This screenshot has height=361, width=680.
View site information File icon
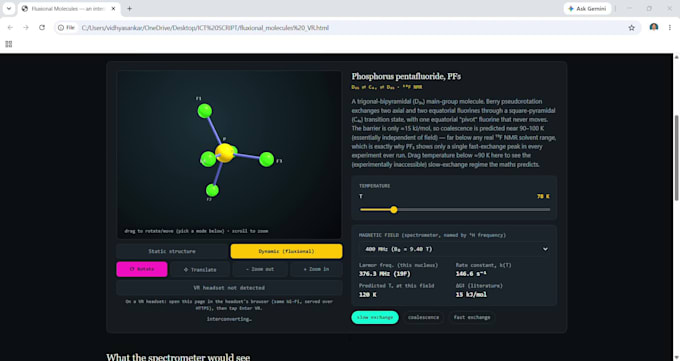[x=67, y=27]
